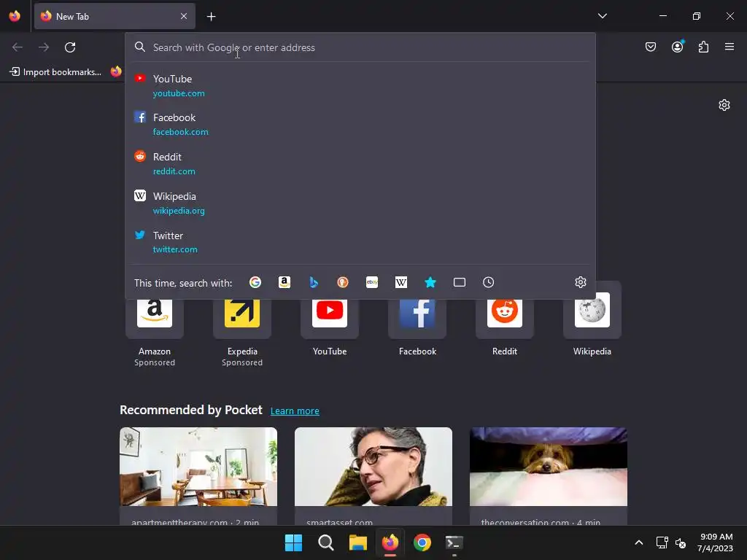Screen dimensions: 747x560
Task: Personalize new tab with the gear icon
Action: tap(724, 105)
